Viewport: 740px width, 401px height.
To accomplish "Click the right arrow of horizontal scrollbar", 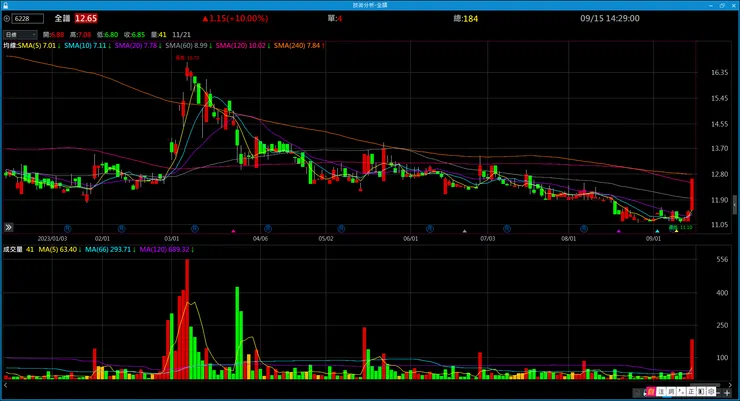I will pos(730,385).
